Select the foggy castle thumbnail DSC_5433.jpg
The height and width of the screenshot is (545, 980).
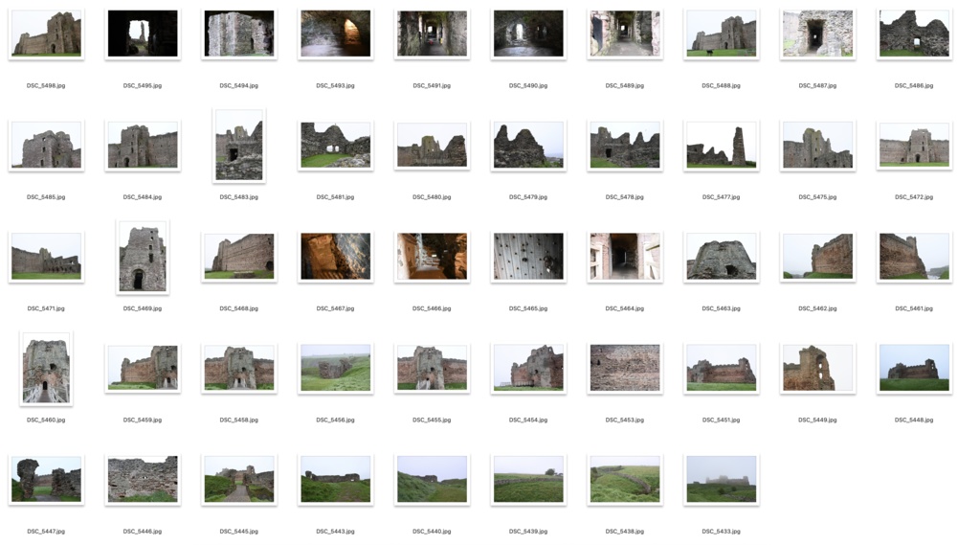coord(722,480)
